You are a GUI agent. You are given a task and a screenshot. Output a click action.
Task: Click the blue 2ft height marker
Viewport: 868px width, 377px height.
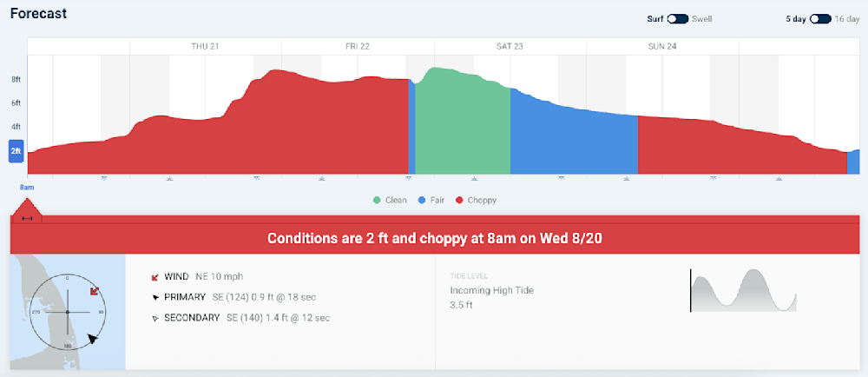pyautogui.click(x=16, y=151)
